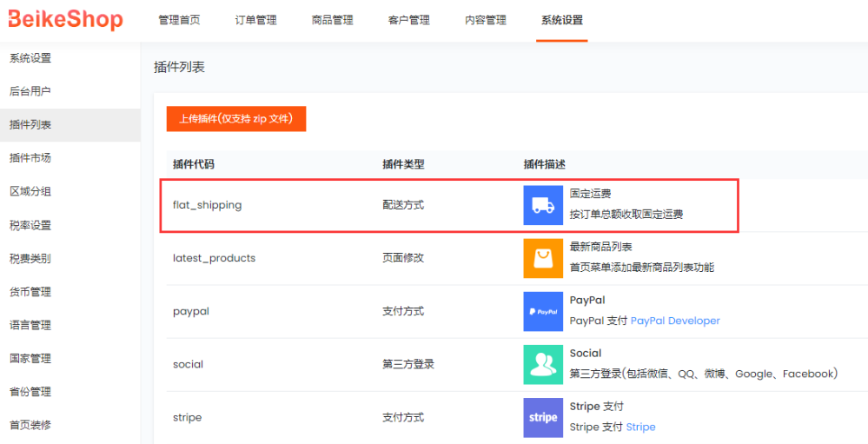Click the paypal plugin code cell
Image resolution: width=868 pixels, height=444 pixels.
(191, 312)
